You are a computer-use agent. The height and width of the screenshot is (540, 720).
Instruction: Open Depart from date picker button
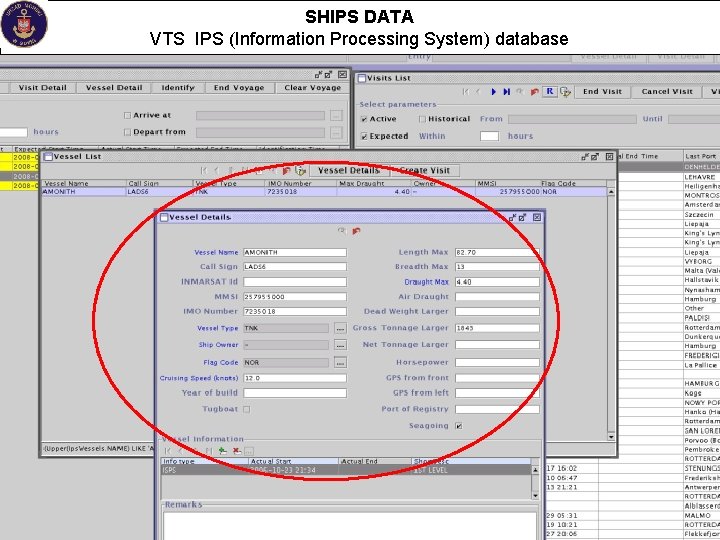click(336, 133)
